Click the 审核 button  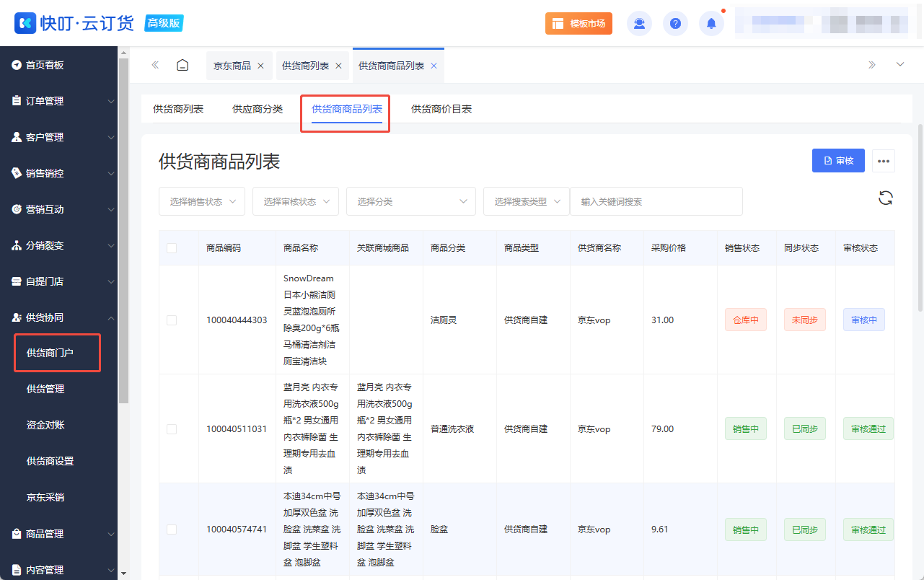(x=838, y=161)
